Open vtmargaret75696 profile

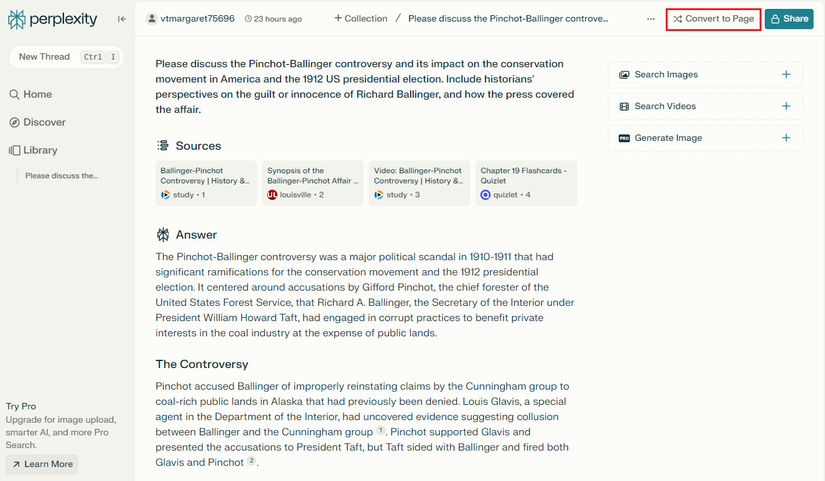coord(197,19)
